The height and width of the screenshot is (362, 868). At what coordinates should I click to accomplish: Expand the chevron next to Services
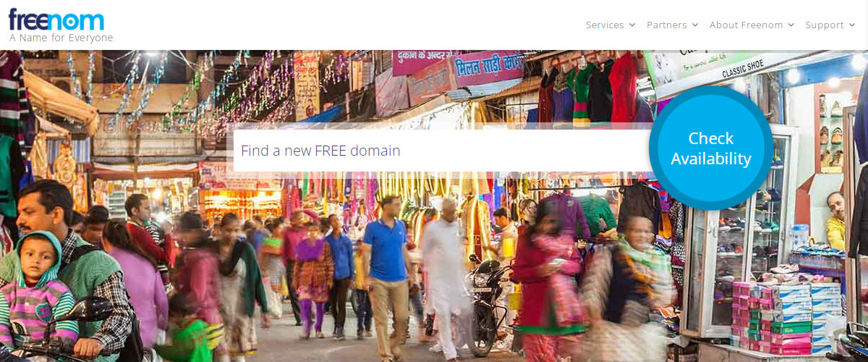pos(632,25)
